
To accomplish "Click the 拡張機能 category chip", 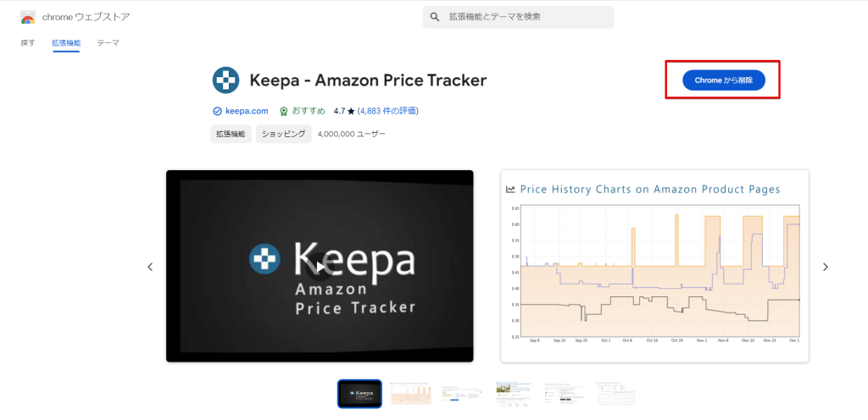I will pos(231,134).
